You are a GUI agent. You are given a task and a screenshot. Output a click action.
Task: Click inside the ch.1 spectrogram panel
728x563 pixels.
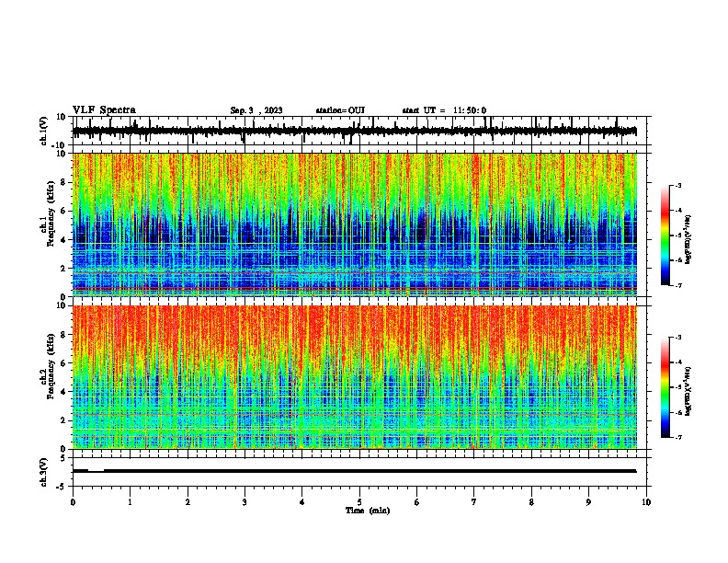pyautogui.click(x=355, y=224)
